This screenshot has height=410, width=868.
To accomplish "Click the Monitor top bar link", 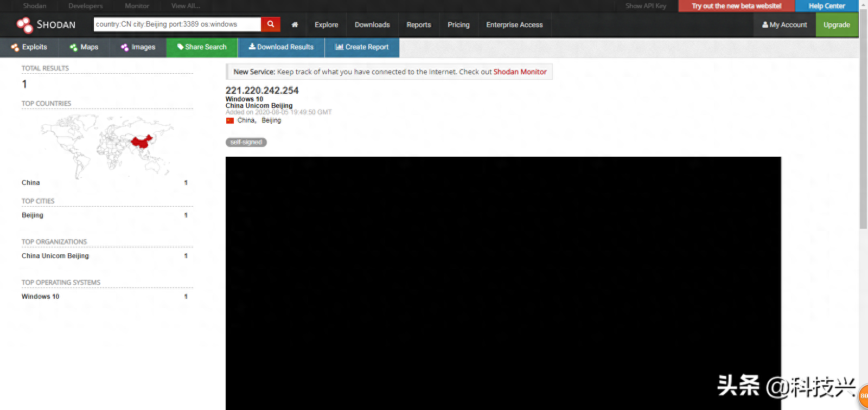I will (x=137, y=6).
